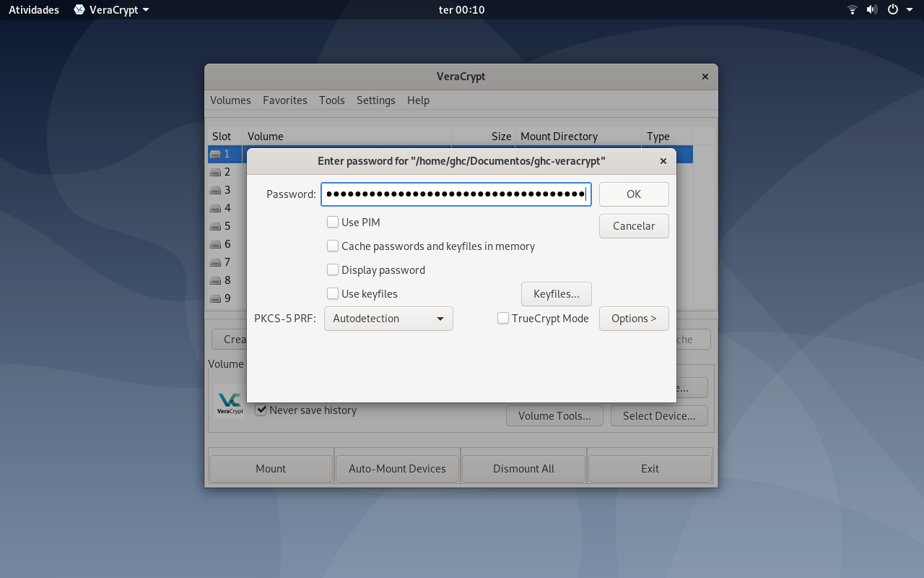The height and width of the screenshot is (578, 924).
Task: Open the VeraCrypt app menu in top bar
Action: (112, 10)
